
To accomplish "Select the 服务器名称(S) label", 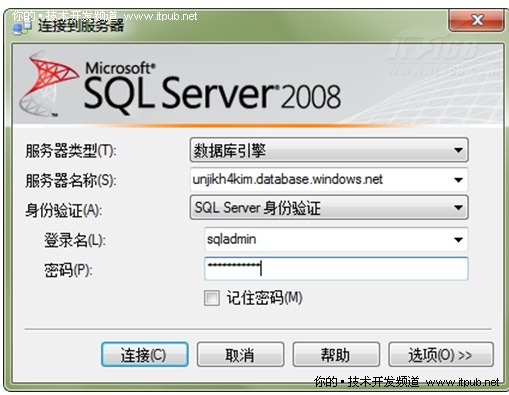I will pos(71,181).
